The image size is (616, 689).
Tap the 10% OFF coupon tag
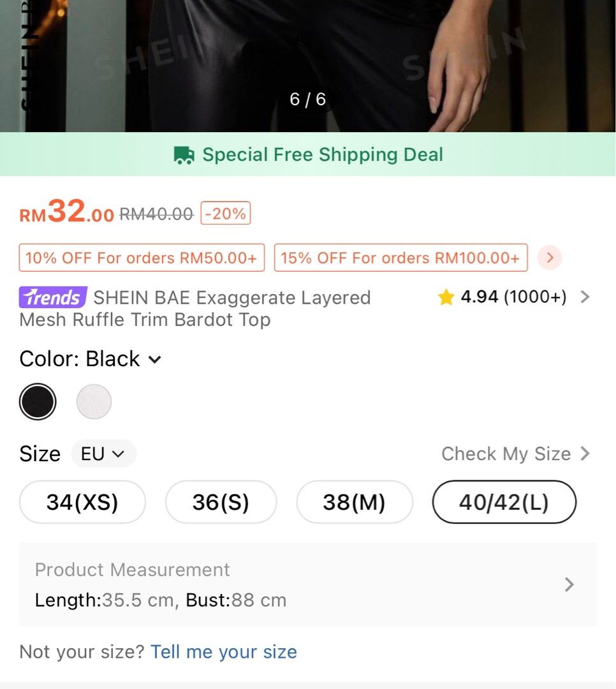142,258
